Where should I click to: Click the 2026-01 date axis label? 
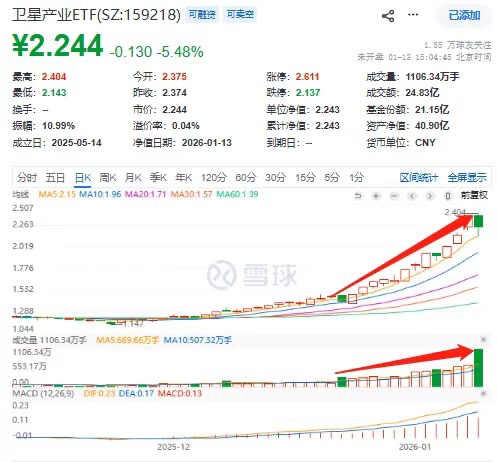pyautogui.click(x=415, y=447)
